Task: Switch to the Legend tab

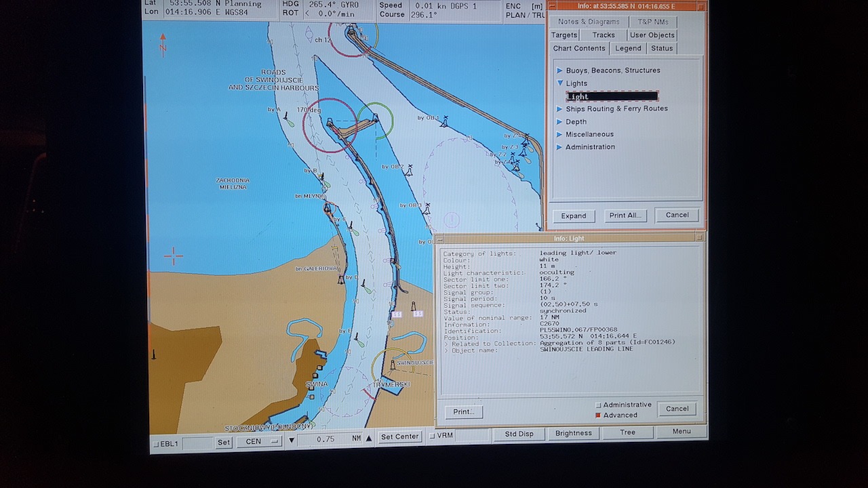Action: pyautogui.click(x=628, y=48)
